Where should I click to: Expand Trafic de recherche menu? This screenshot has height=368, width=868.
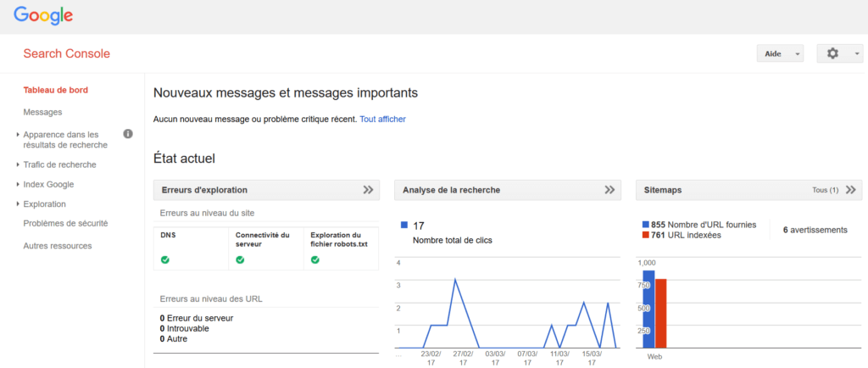tap(59, 164)
